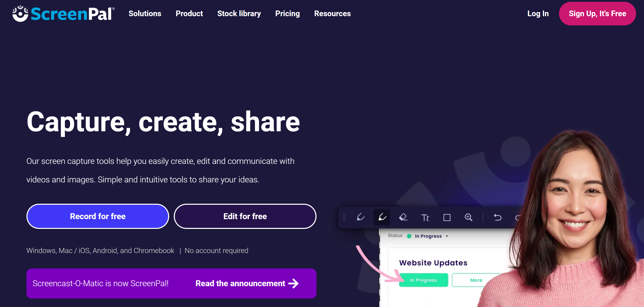Click the Read the announcement link
644x307 pixels.
coord(246,283)
